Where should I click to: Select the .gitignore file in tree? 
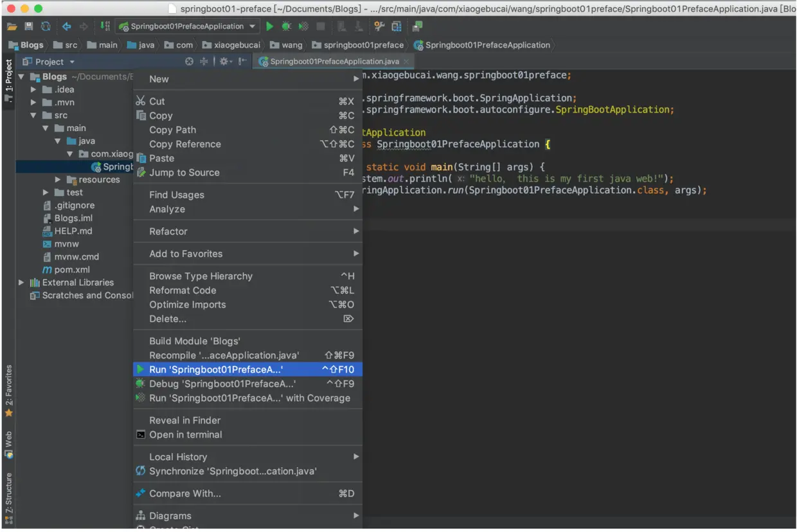point(68,206)
